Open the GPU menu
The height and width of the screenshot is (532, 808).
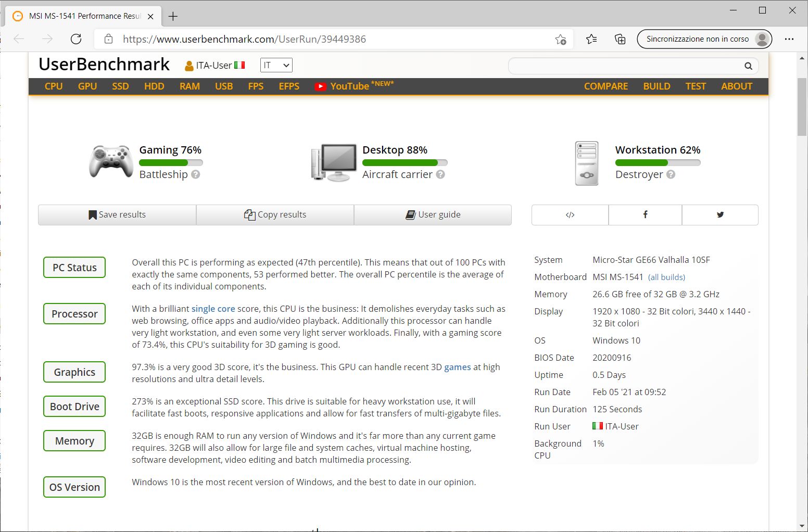coord(87,86)
